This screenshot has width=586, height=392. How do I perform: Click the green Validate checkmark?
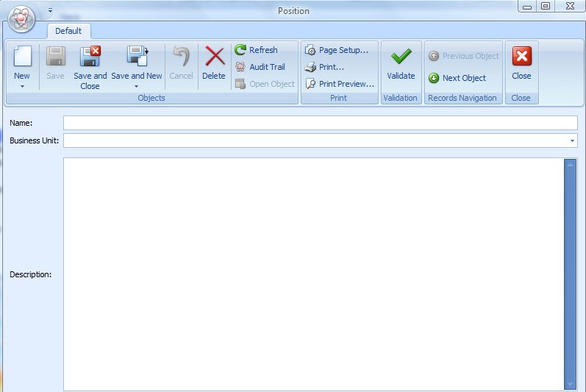[x=401, y=57]
